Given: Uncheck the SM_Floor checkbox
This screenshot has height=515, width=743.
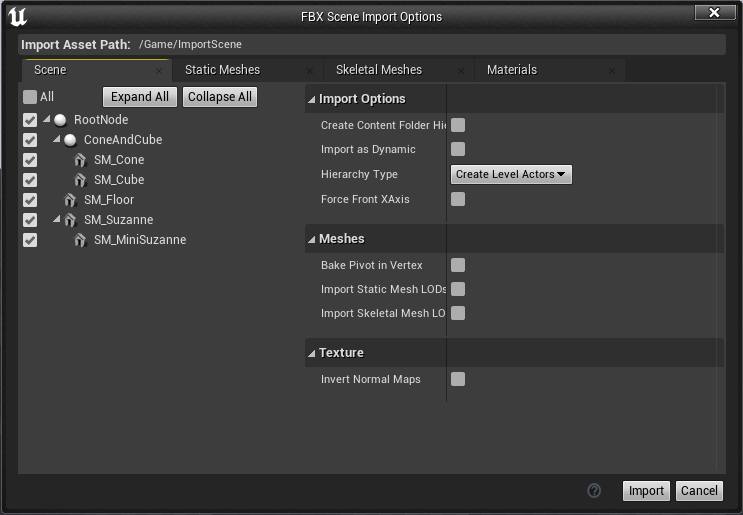Looking at the screenshot, I should pyautogui.click(x=30, y=200).
